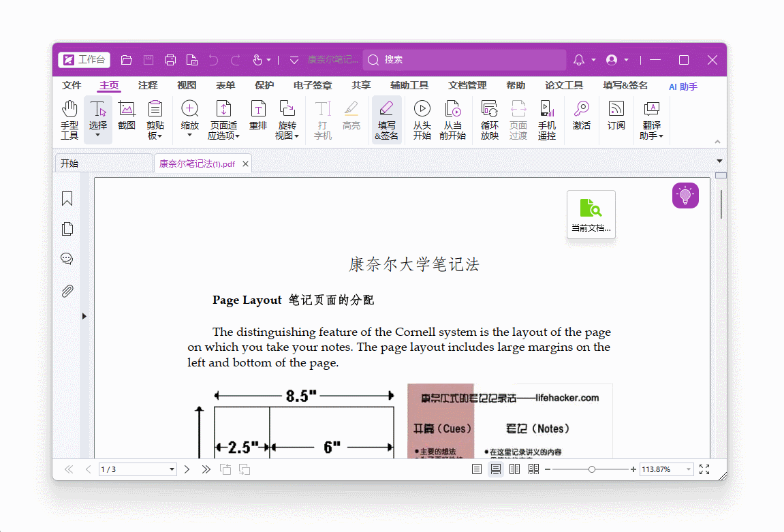The image size is (784, 532).
Task: Enter full screen mode icon
Action: tap(704, 469)
